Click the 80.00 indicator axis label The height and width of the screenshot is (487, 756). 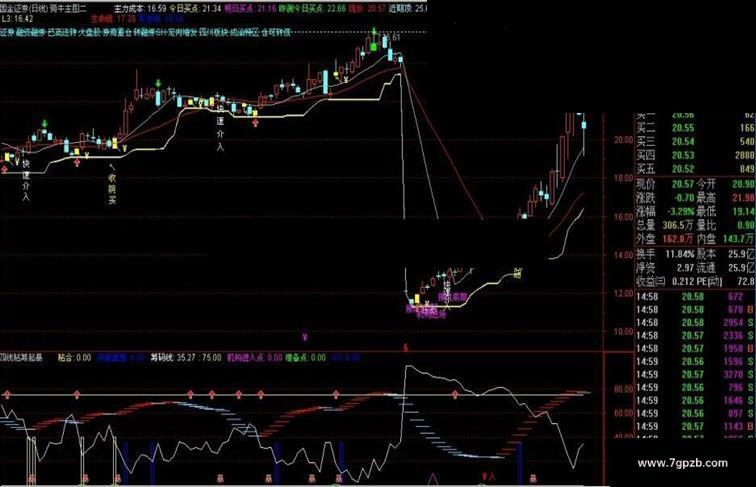623,389
